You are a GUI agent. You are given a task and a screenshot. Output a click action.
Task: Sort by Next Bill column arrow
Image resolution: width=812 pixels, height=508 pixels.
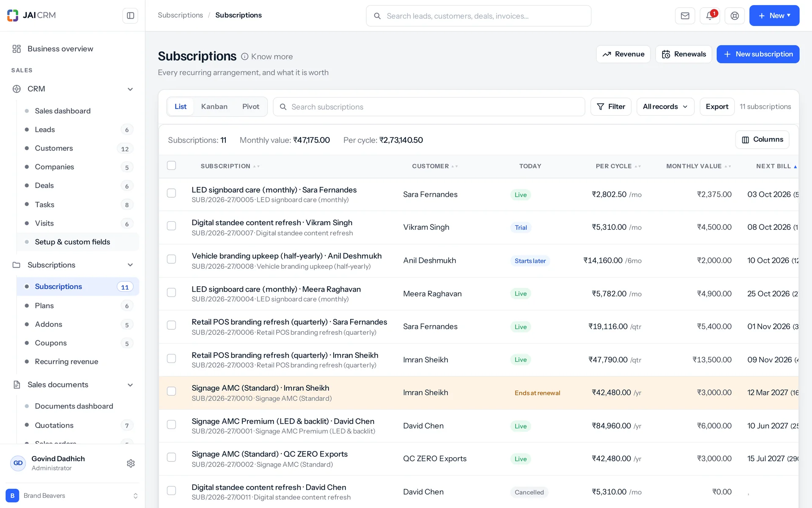tap(795, 166)
